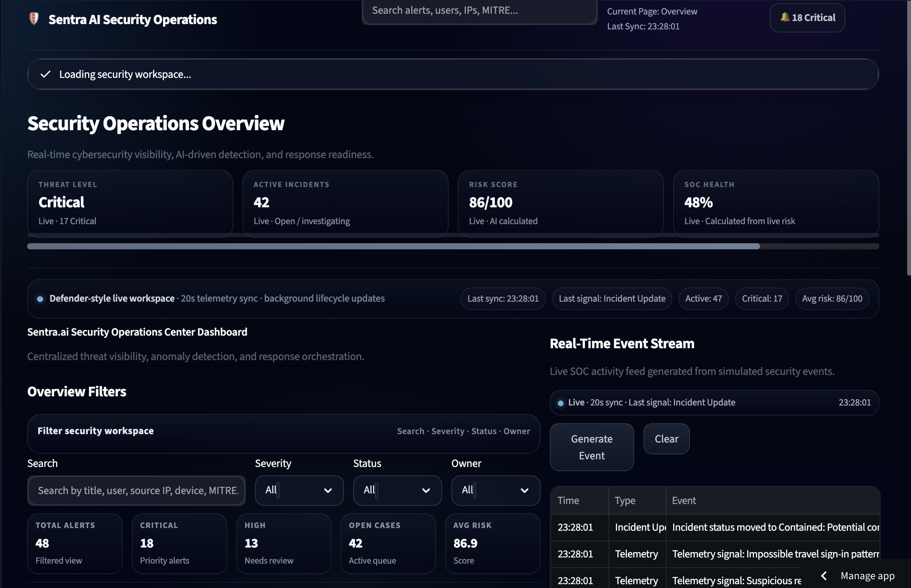Image resolution: width=911 pixels, height=588 pixels.
Task: Click the Sentra AI Security Operations title
Action: [132, 19]
